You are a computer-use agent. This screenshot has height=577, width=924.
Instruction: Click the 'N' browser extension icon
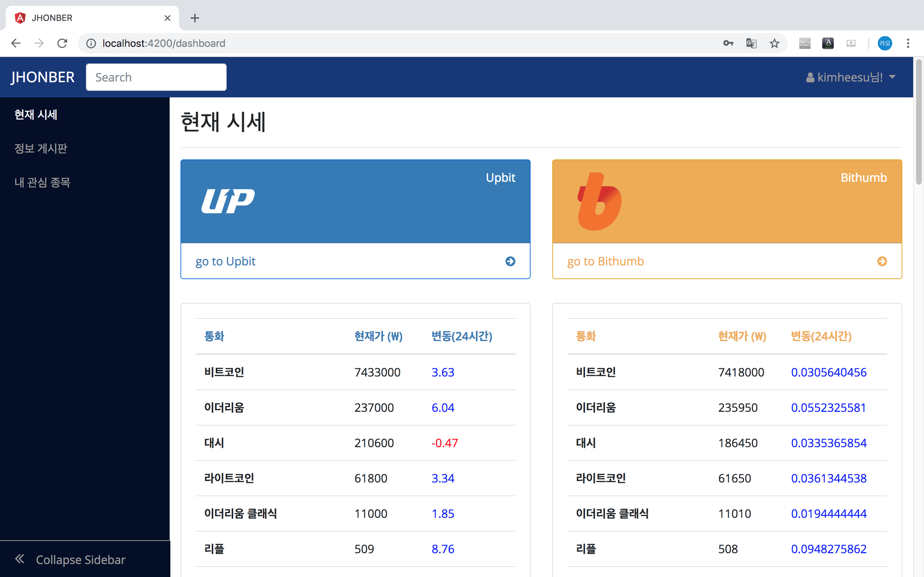pos(851,43)
